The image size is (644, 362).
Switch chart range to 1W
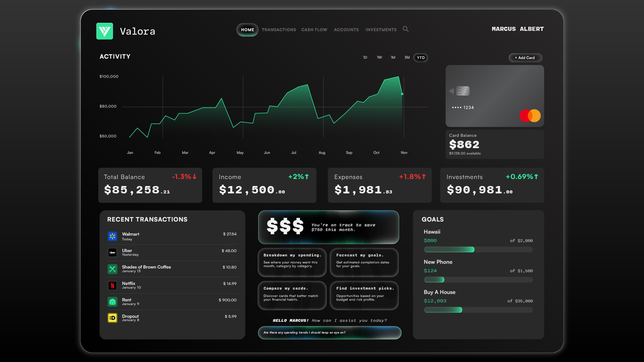pyautogui.click(x=379, y=58)
